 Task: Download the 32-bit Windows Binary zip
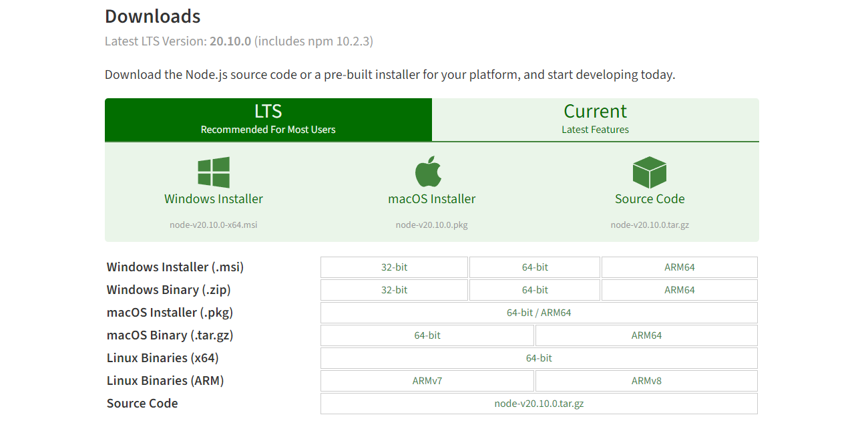pos(394,289)
